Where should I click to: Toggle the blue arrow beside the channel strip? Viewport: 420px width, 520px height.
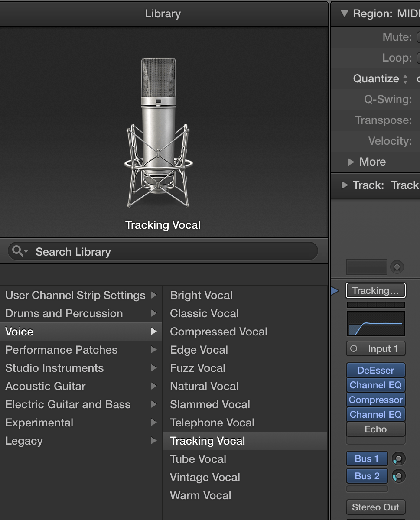[335, 291]
